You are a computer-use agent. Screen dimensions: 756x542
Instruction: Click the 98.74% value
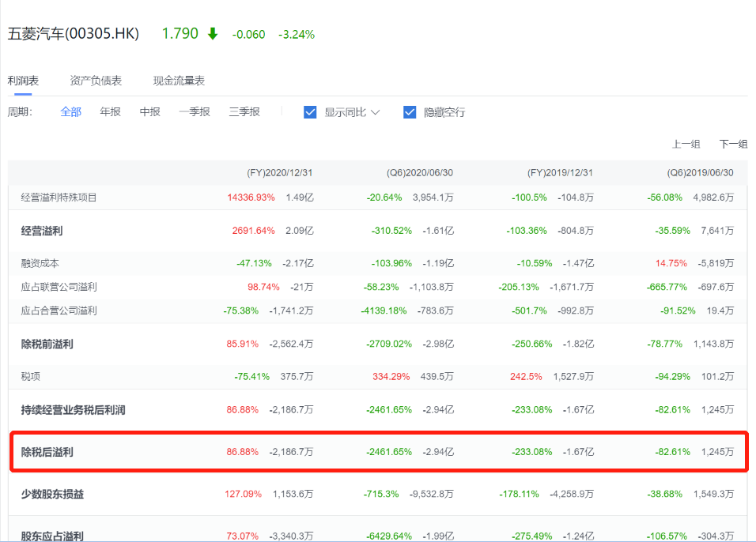264,287
